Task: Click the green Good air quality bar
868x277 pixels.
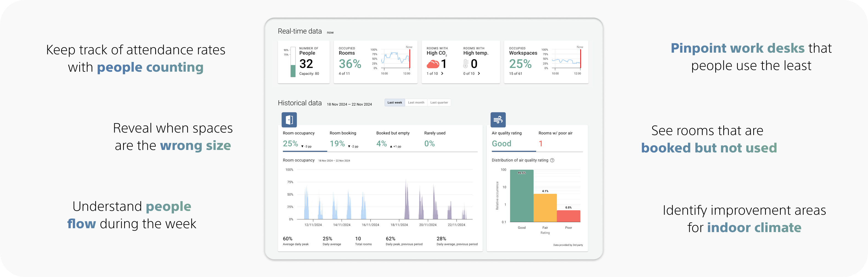Action: 522,196
